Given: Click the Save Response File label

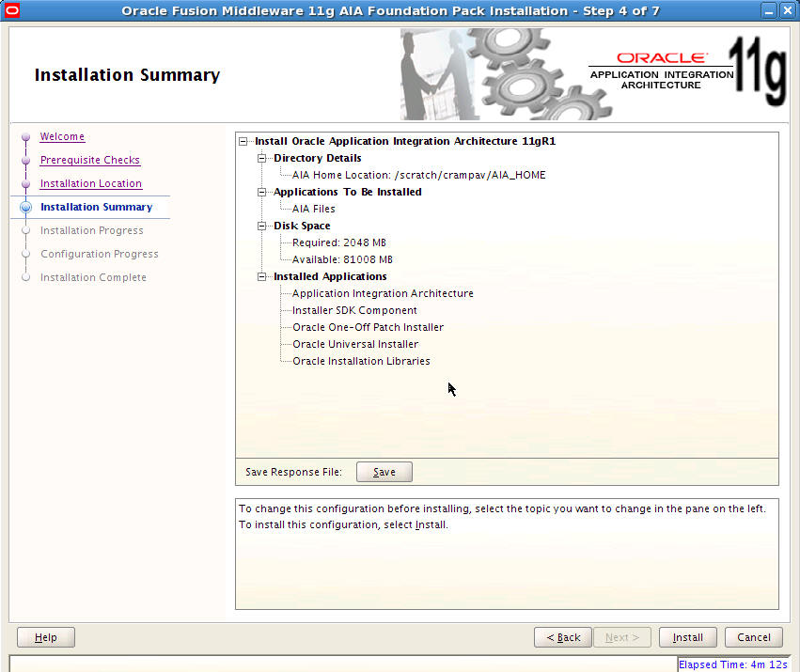Looking at the screenshot, I should pyautogui.click(x=293, y=472).
